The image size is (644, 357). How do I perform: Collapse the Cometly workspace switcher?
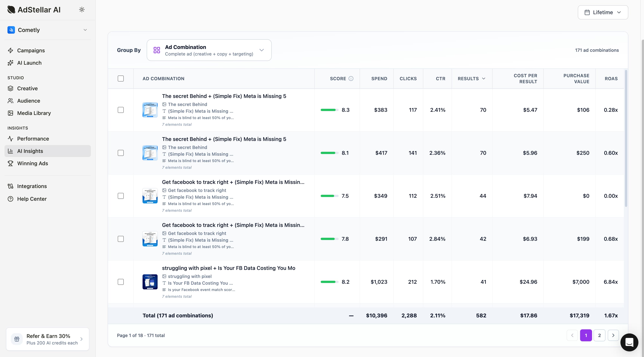[85, 30]
